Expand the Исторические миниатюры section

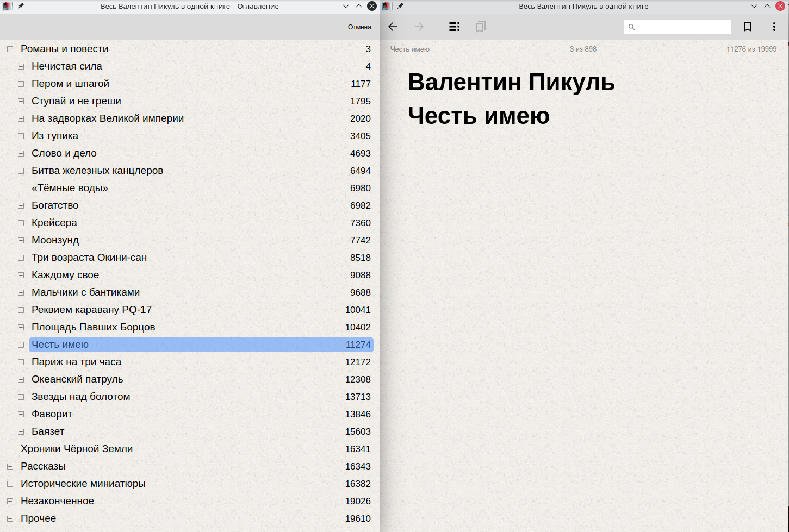point(10,484)
